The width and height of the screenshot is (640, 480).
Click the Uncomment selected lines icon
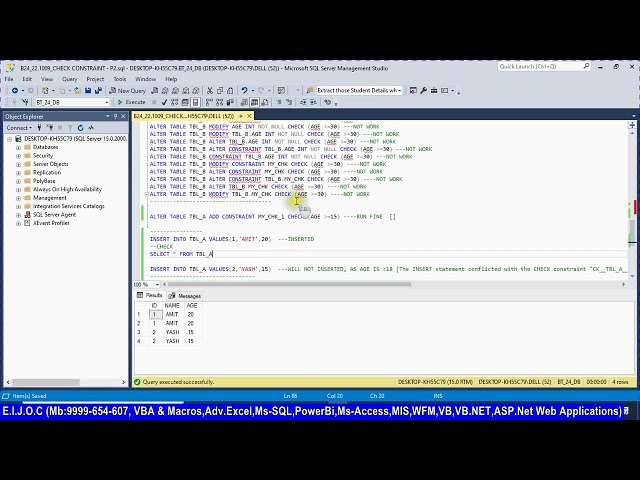coord(289,102)
